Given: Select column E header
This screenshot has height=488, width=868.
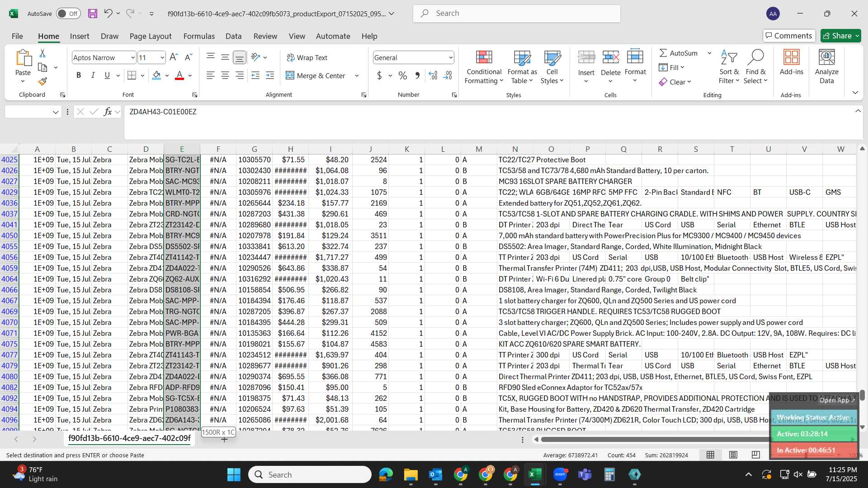Looking at the screenshot, I should 182,149.
